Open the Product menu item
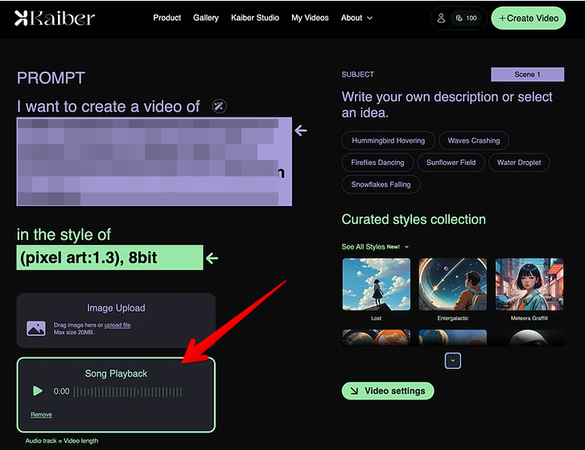Viewport: 585px width, 450px height. (x=167, y=18)
